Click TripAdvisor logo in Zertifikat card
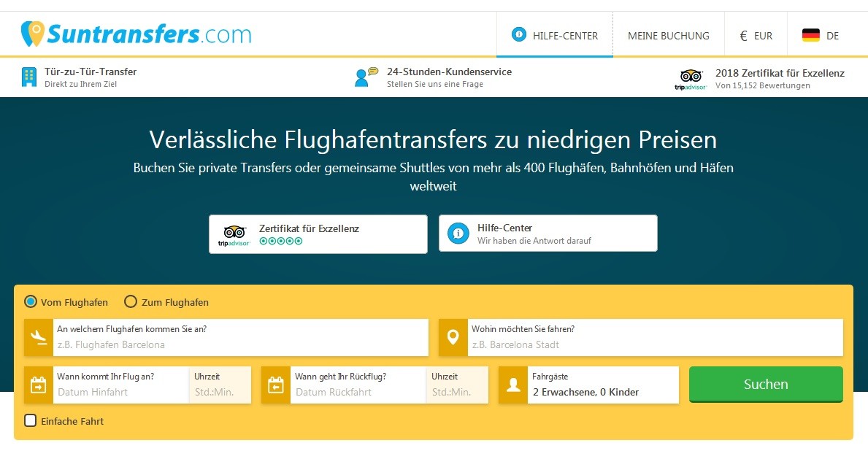 (234, 236)
